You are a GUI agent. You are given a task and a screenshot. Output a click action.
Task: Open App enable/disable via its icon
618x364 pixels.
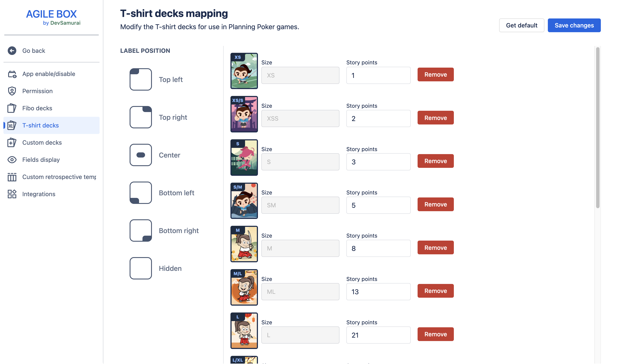pyautogui.click(x=12, y=74)
